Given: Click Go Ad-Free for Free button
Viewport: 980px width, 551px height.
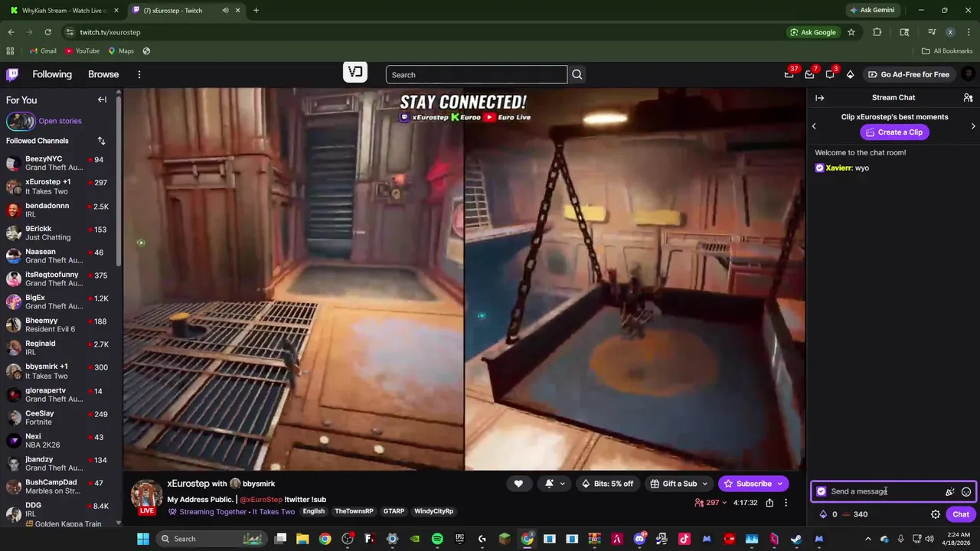Looking at the screenshot, I should pyautogui.click(x=909, y=74).
